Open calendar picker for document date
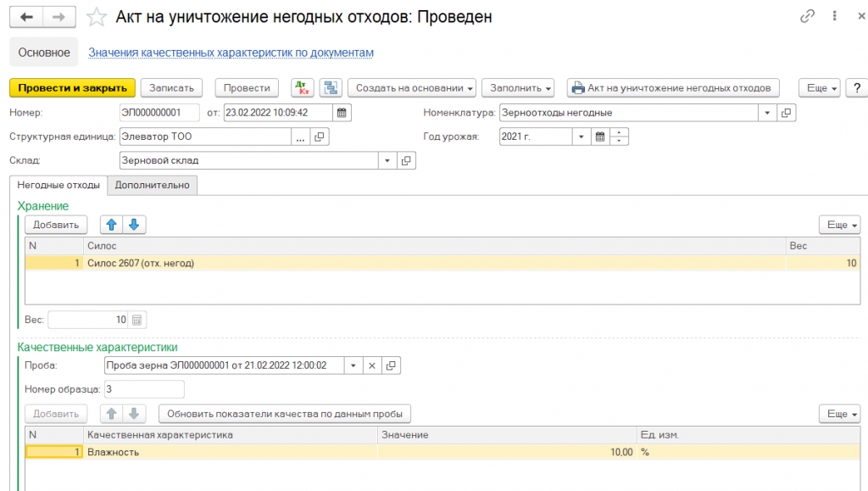The width and height of the screenshot is (868, 491). point(342,113)
